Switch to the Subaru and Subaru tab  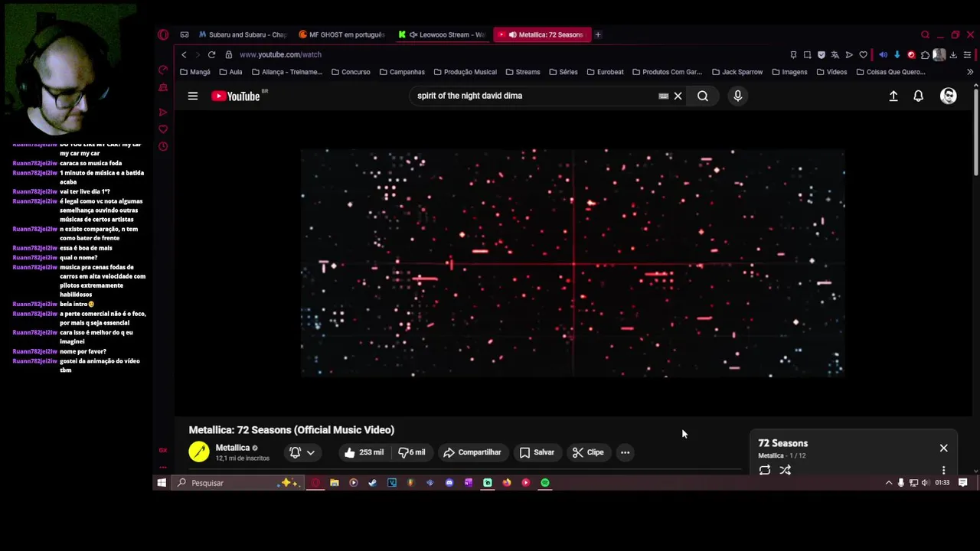coord(242,34)
